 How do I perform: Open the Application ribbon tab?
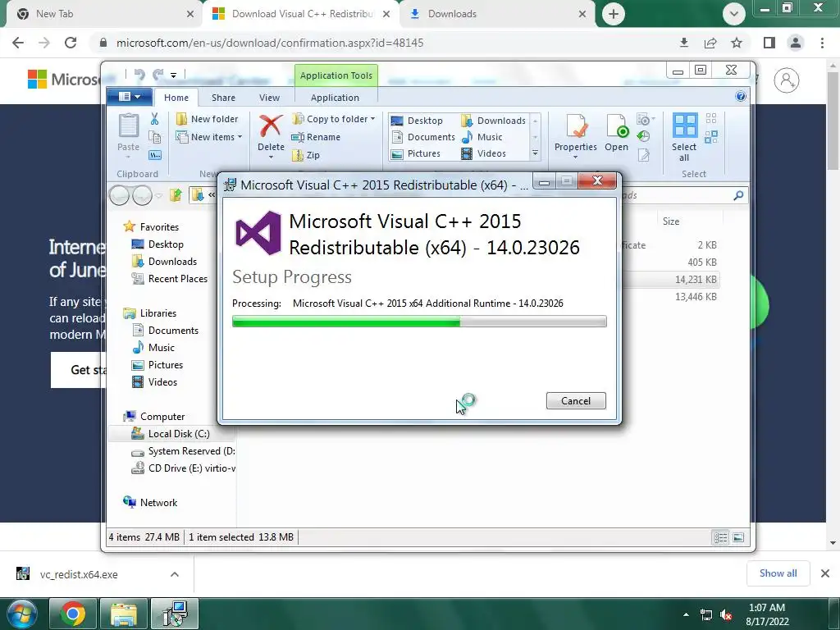coord(335,98)
